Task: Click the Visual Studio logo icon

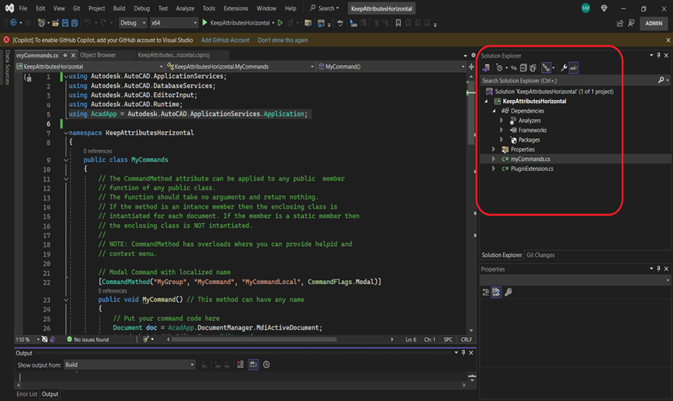Action: point(9,8)
